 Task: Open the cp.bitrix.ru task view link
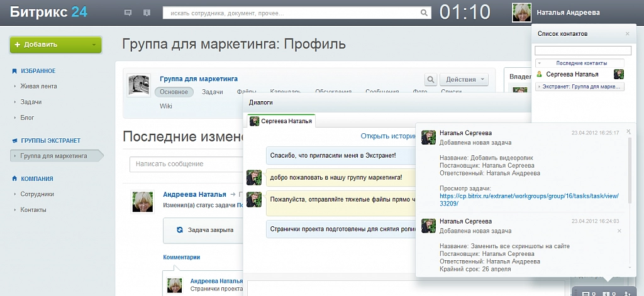click(x=529, y=199)
